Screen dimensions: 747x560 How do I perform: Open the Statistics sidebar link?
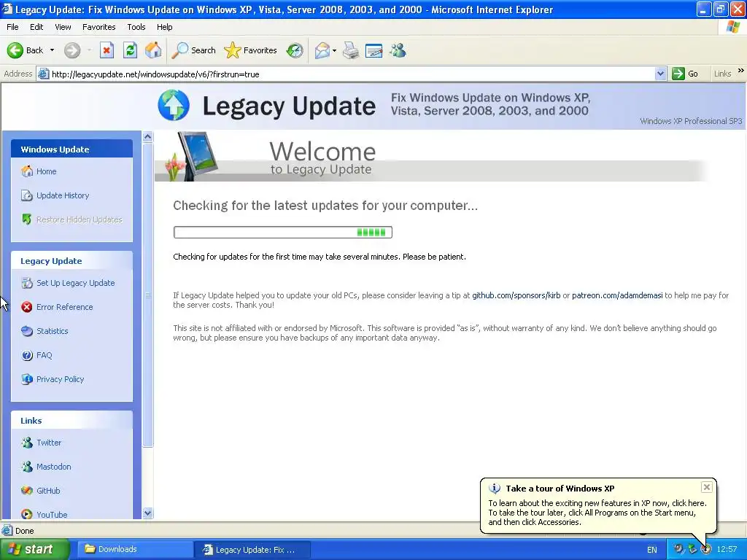52,331
